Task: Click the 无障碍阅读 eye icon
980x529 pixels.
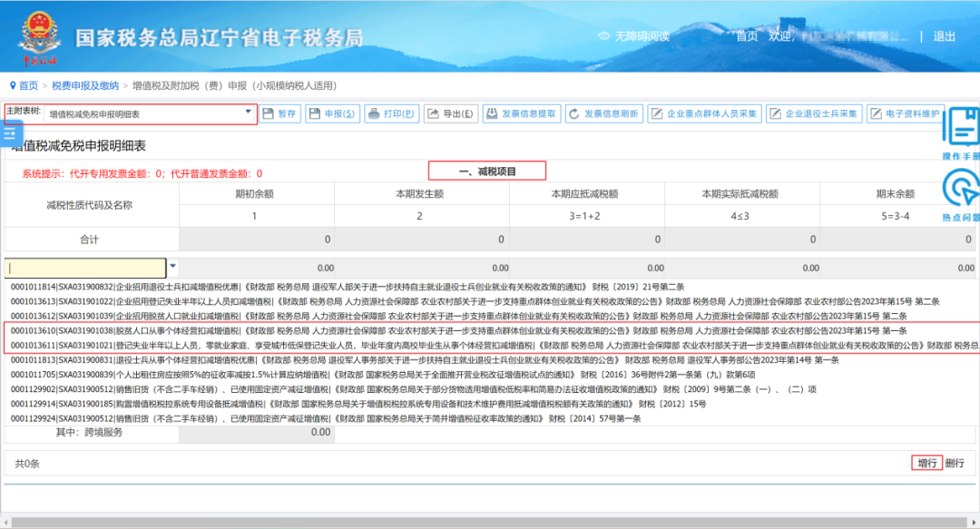Action: (x=603, y=36)
